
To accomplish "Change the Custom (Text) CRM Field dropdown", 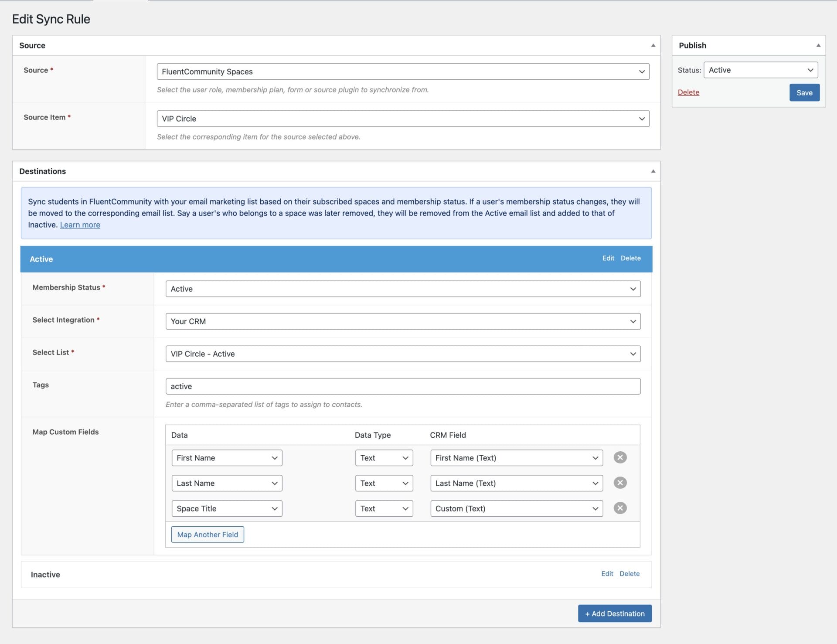I will tap(516, 508).
